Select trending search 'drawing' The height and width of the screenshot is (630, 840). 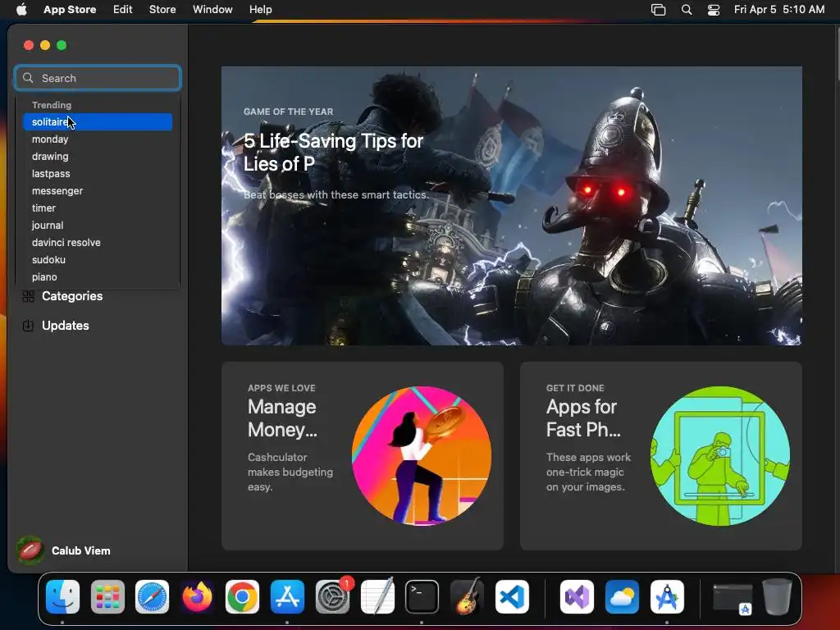pos(98,157)
